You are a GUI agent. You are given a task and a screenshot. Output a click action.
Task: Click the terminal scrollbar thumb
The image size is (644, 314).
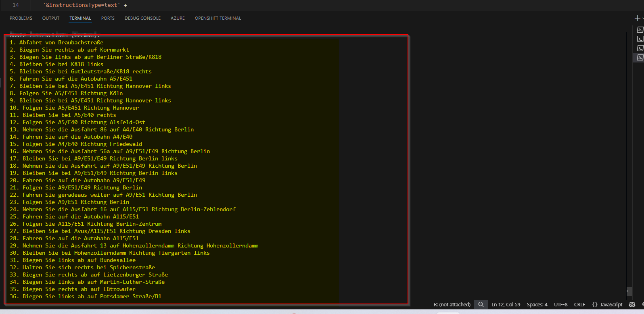(629, 291)
